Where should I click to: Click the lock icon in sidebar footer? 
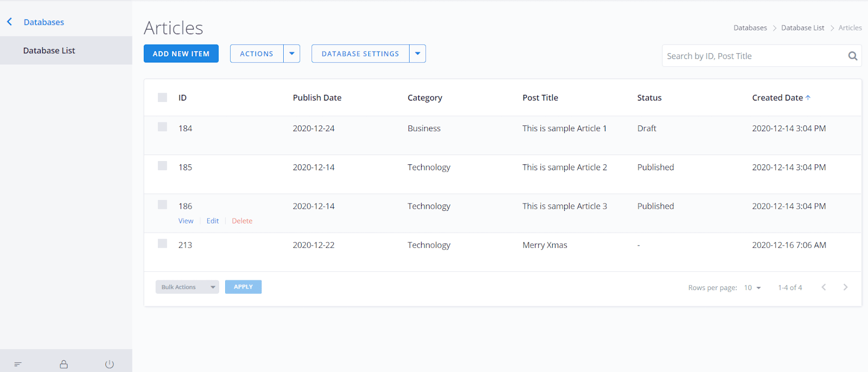click(63, 364)
